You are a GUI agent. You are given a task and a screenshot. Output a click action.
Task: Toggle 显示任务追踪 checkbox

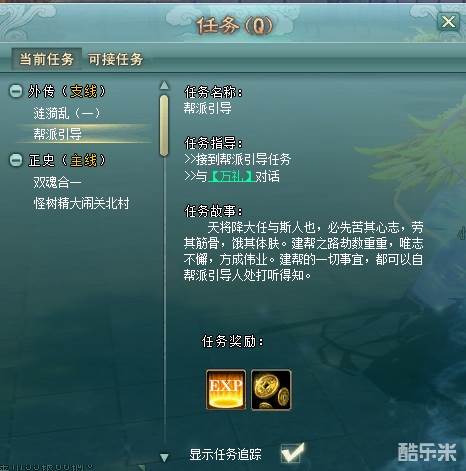pyautogui.click(x=292, y=454)
